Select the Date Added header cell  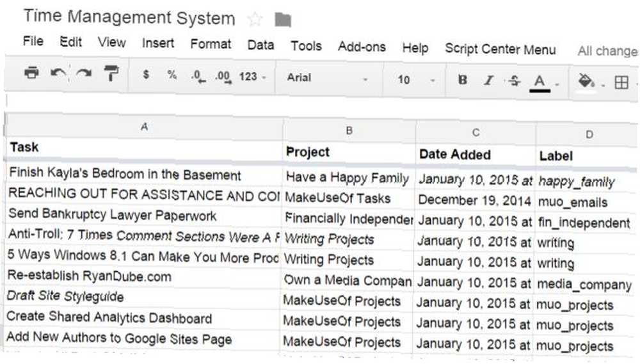point(476,155)
